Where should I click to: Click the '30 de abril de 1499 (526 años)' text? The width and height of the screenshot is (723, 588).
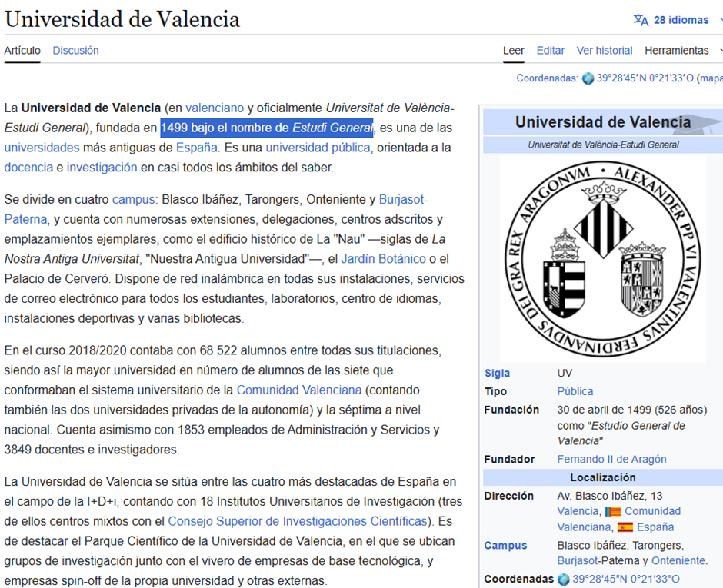coord(631,410)
